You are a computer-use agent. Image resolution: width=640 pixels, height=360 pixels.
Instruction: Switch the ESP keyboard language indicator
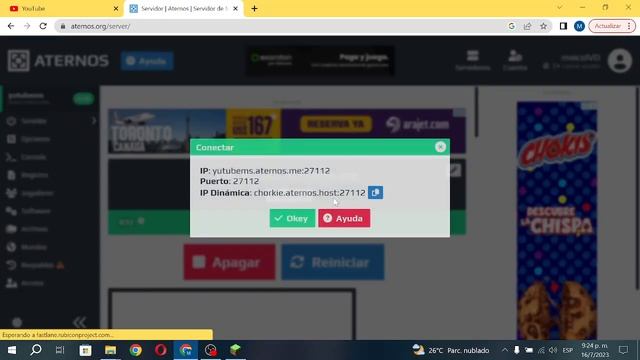[568, 350]
